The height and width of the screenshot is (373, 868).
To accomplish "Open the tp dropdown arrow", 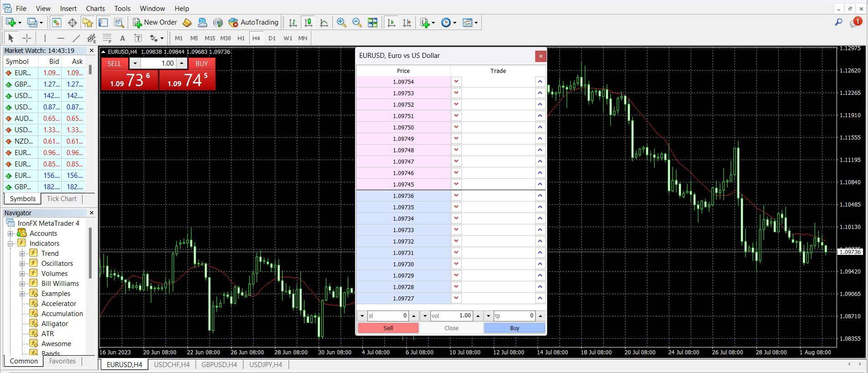I will (x=488, y=316).
